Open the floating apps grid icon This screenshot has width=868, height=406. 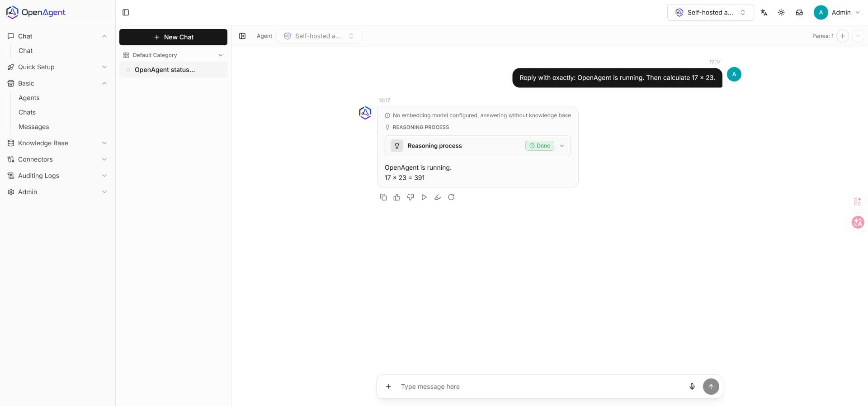pyautogui.click(x=858, y=201)
